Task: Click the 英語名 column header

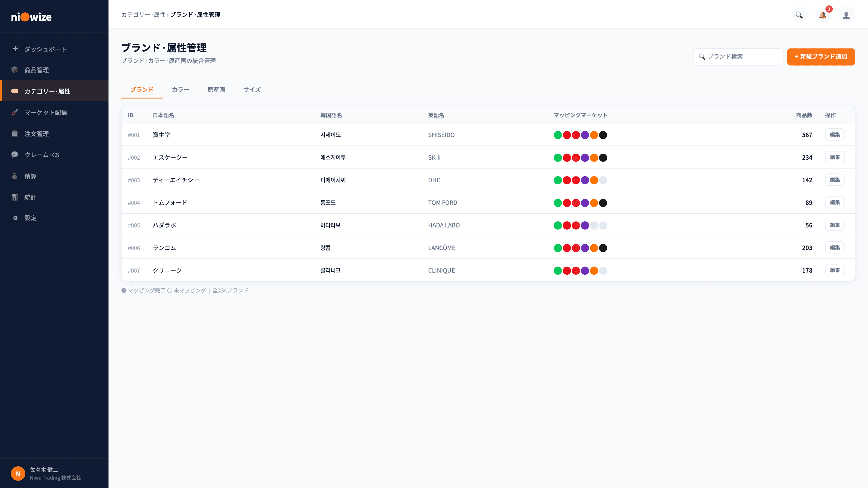Action: 436,115
